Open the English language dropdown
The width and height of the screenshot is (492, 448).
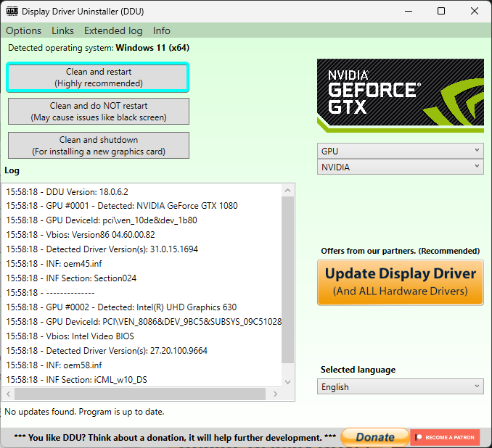click(x=401, y=387)
